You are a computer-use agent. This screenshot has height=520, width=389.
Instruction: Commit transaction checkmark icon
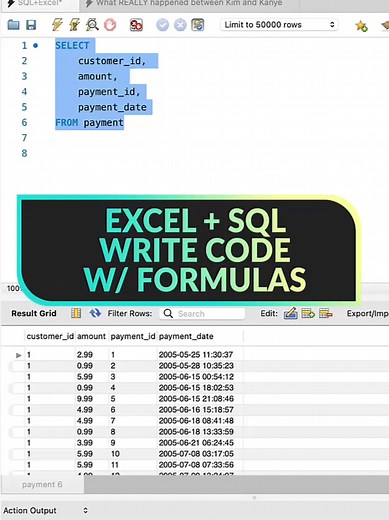[x=162, y=25]
